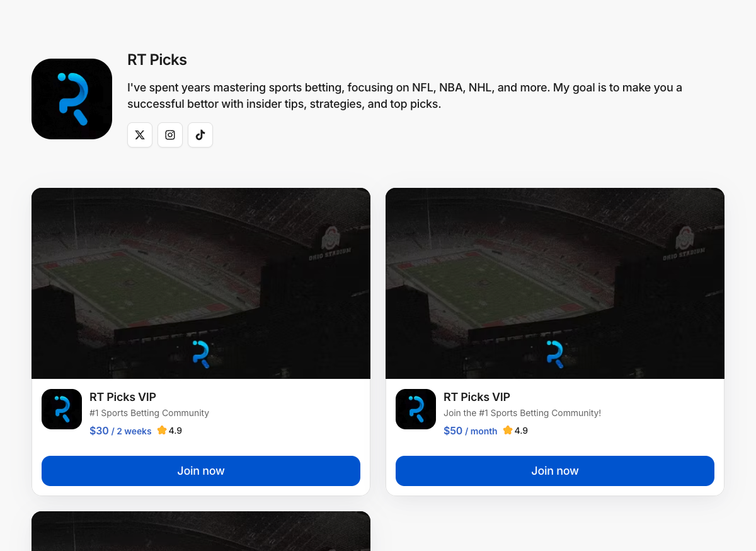Click the $50 / month price label

471,431
